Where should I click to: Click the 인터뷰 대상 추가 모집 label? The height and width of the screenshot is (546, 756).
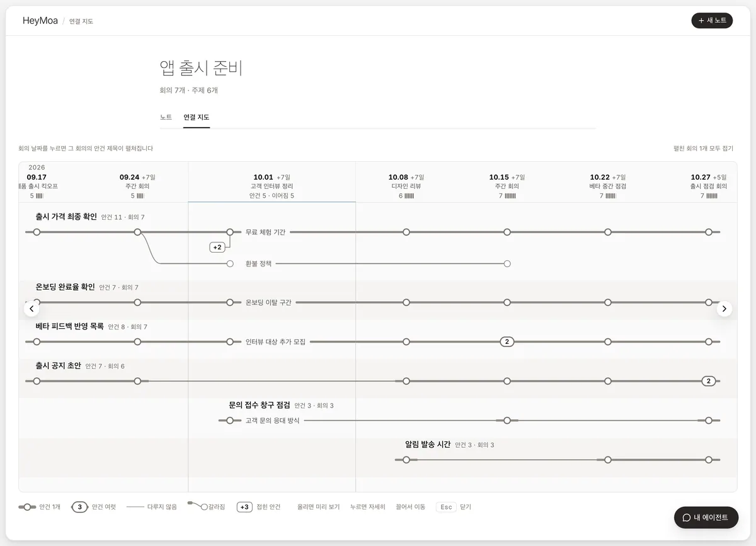coord(275,342)
